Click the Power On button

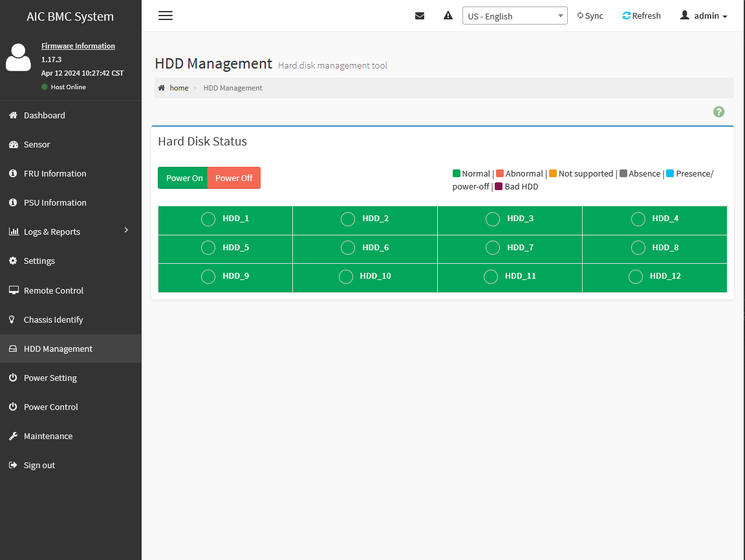(x=183, y=178)
